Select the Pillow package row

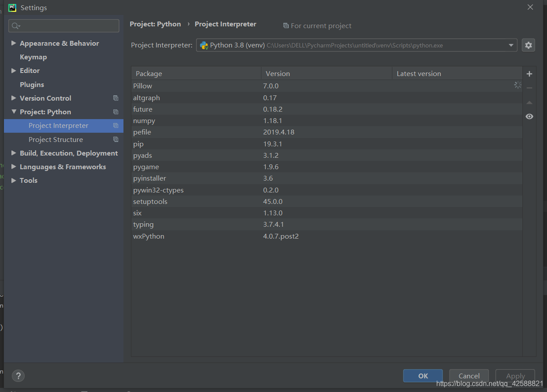pyautogui.click(x=327, y=86)
